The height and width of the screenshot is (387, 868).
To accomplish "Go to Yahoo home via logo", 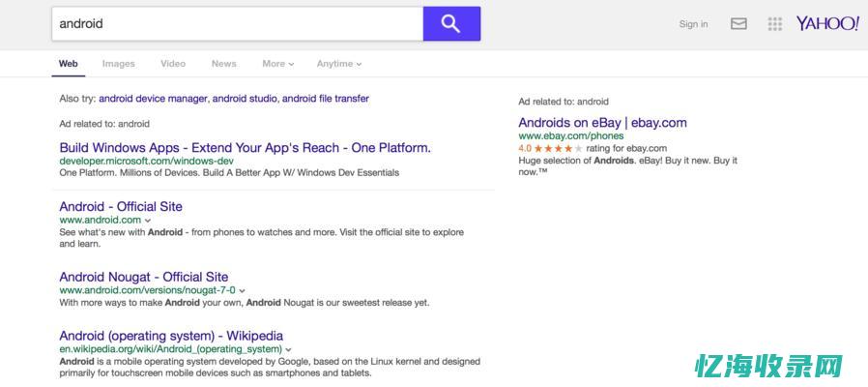I will [x=827, y=23].
